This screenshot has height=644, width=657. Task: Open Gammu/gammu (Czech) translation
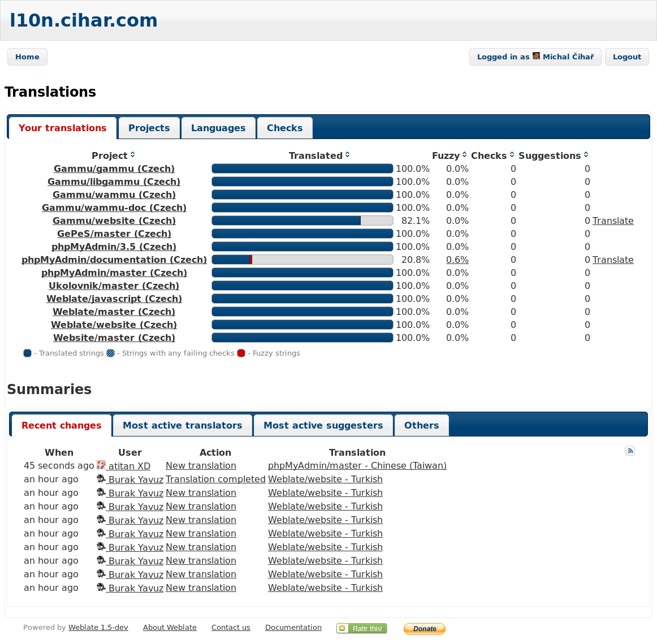[x=114, y=168]
